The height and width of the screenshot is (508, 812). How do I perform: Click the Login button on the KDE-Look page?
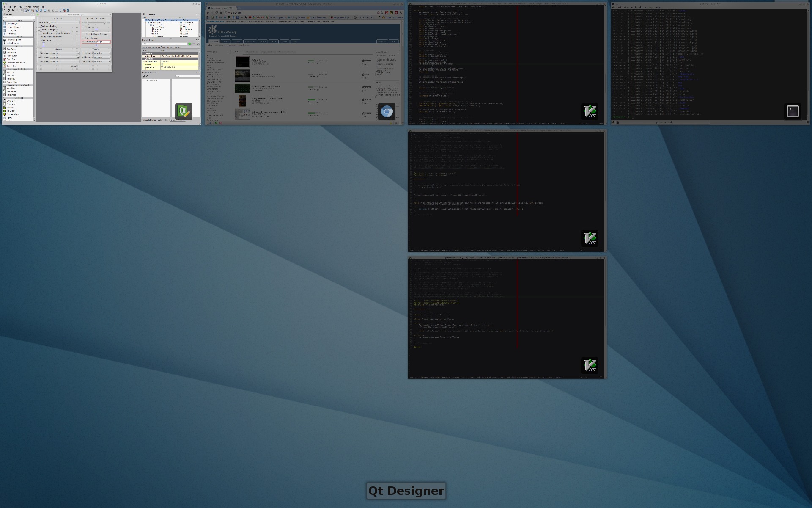tap(394, 41)
